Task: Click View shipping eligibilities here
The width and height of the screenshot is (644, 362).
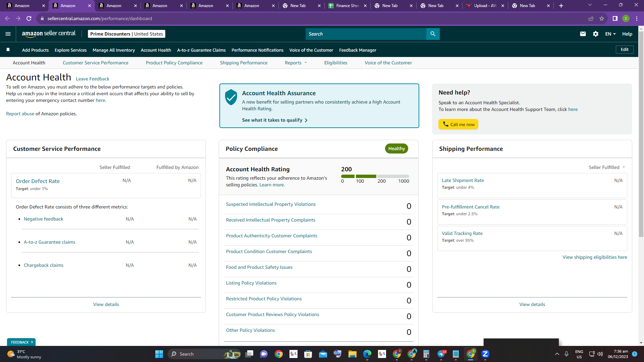Action: pos(595,257)
